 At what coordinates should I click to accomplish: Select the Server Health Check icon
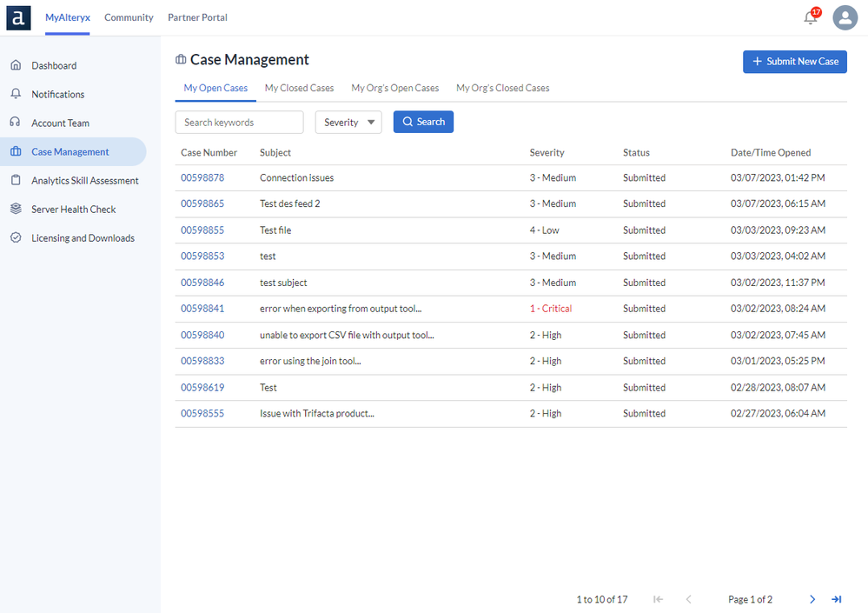15,209
